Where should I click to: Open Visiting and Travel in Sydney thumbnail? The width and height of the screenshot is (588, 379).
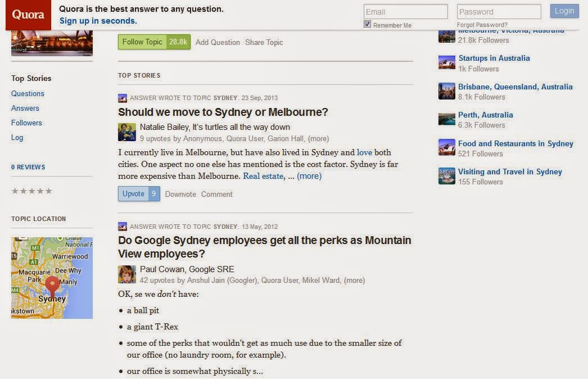447,176
